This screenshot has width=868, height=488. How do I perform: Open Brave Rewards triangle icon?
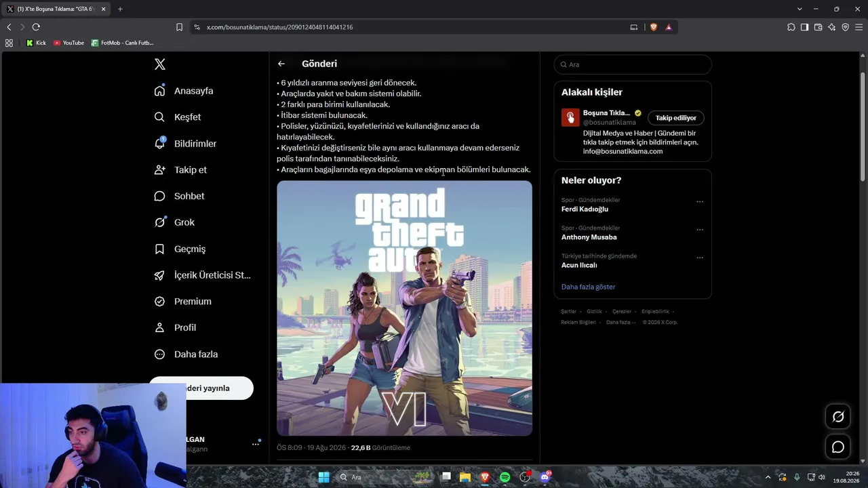pyautogui.click(x=669, y=27)
